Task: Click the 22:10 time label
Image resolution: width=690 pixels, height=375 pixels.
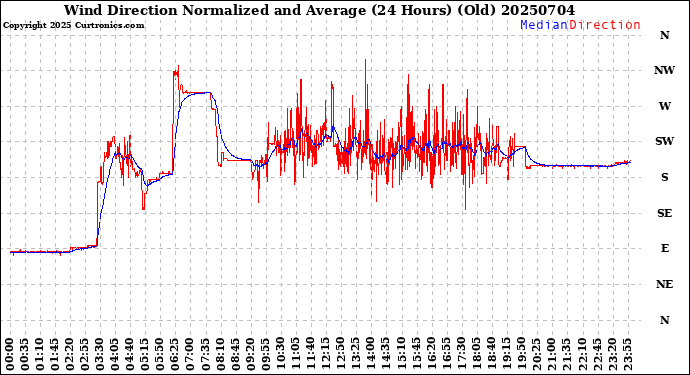Action: (582, 355)
